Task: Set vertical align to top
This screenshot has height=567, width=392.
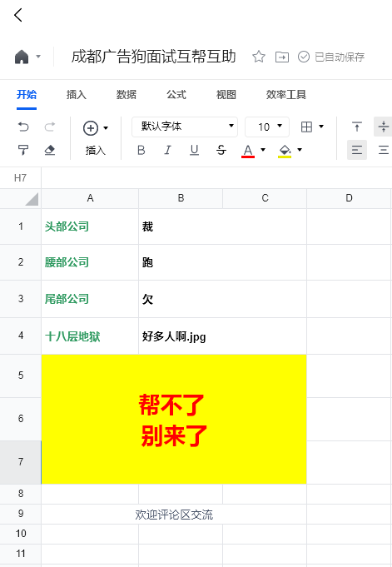Action: coord(357,127)
